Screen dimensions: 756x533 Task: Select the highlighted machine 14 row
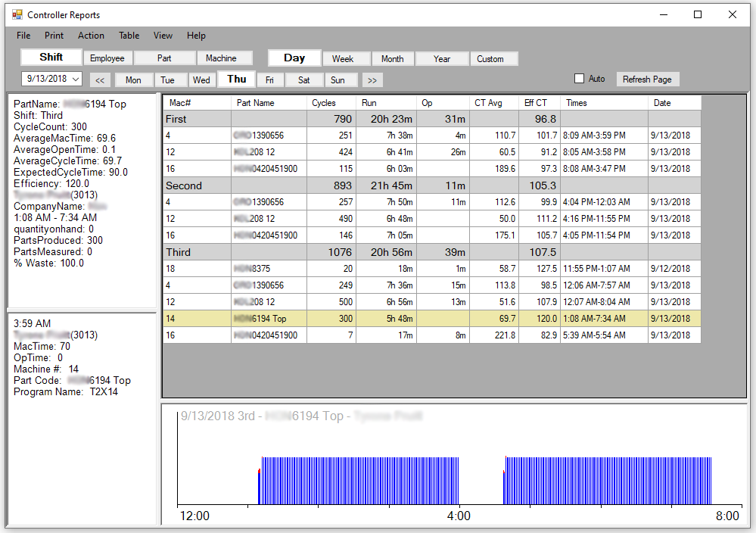click(431, 319)
